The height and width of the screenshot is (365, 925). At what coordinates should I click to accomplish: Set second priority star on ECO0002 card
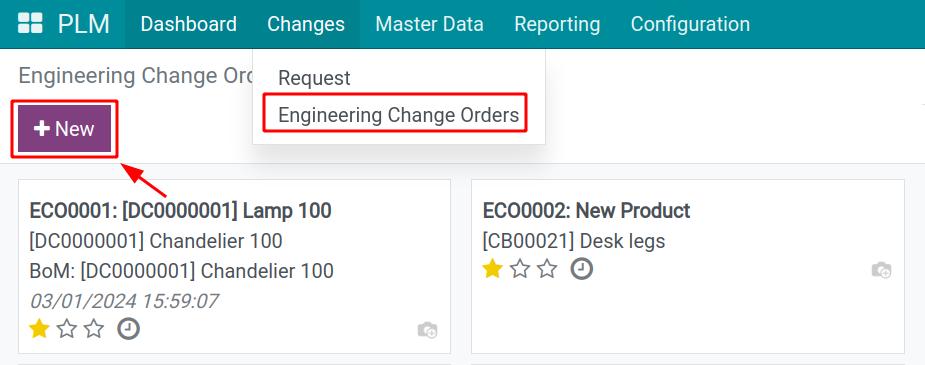pos(520,269)
